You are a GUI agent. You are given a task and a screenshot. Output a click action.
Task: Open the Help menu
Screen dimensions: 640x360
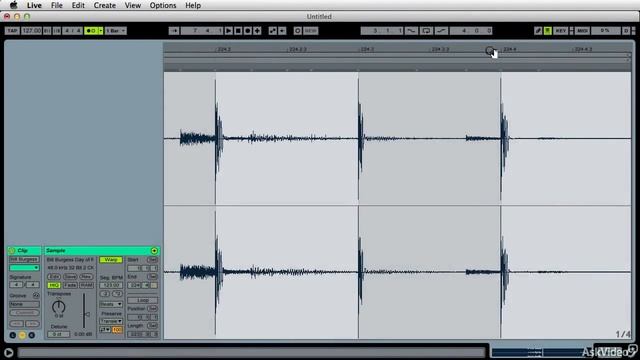click(193, 5)
